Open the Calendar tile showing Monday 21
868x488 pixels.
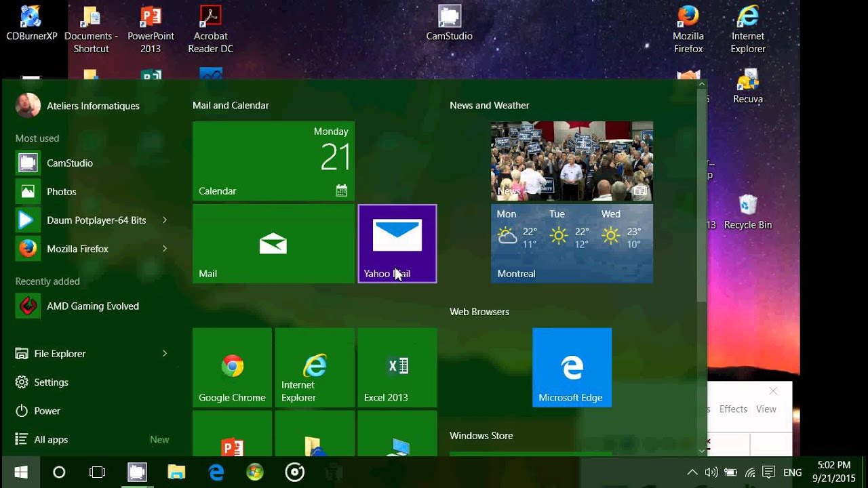point(273,161)
